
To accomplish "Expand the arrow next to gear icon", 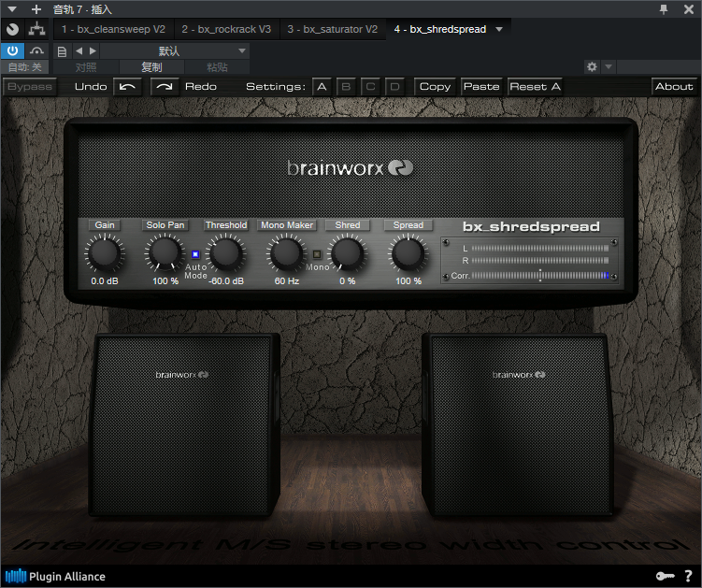I will (609, 67).
